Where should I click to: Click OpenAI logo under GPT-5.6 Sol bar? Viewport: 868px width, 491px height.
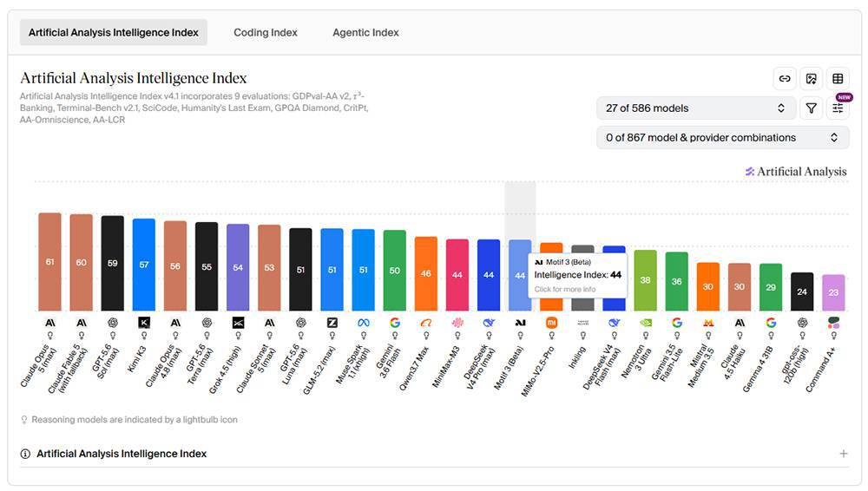coord(112,323)
